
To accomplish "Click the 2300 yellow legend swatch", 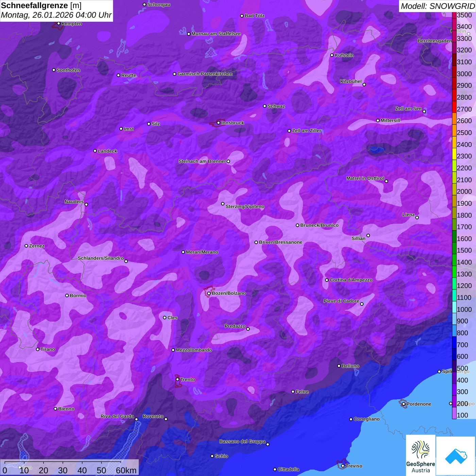I will click(454, 154).
